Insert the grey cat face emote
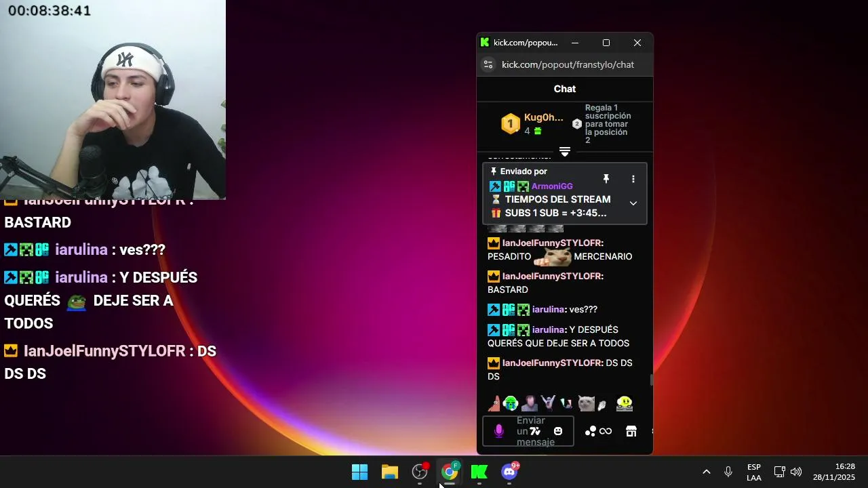Viewport: 868px width, 488px height. (586, 404)
